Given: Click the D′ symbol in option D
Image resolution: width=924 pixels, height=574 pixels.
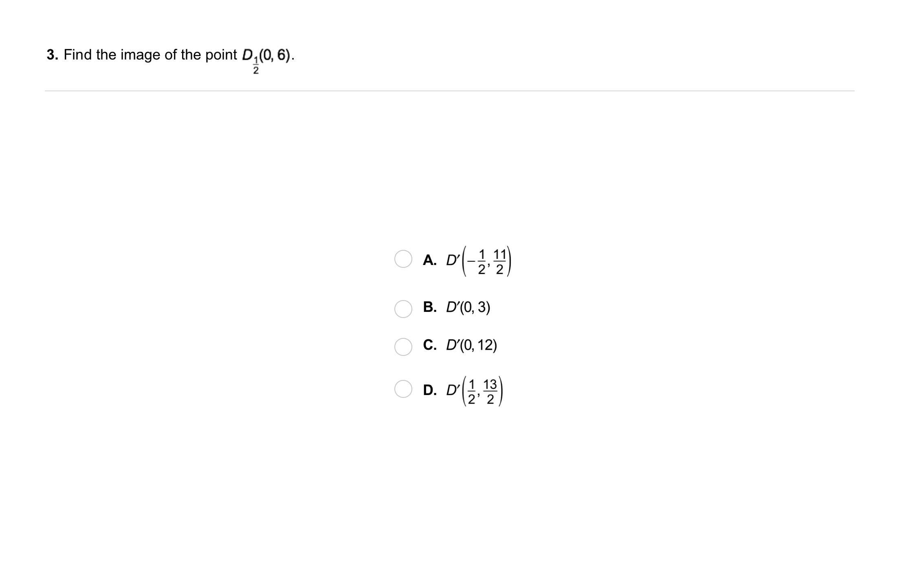Looking at the screenshot, I should pyautogui.click(x=453, y=390).
